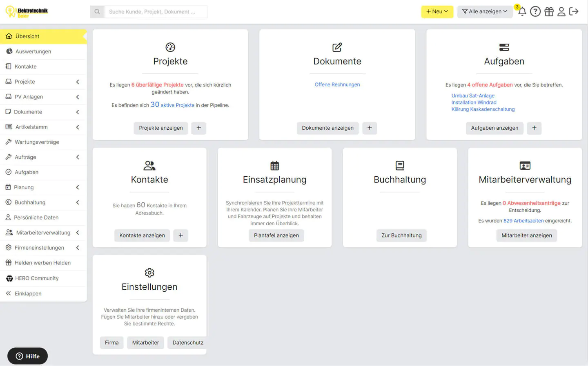Expand the Dokumente sidebar submenu chevron
This screenshot has height=366, width=588.
pos(78,112)
